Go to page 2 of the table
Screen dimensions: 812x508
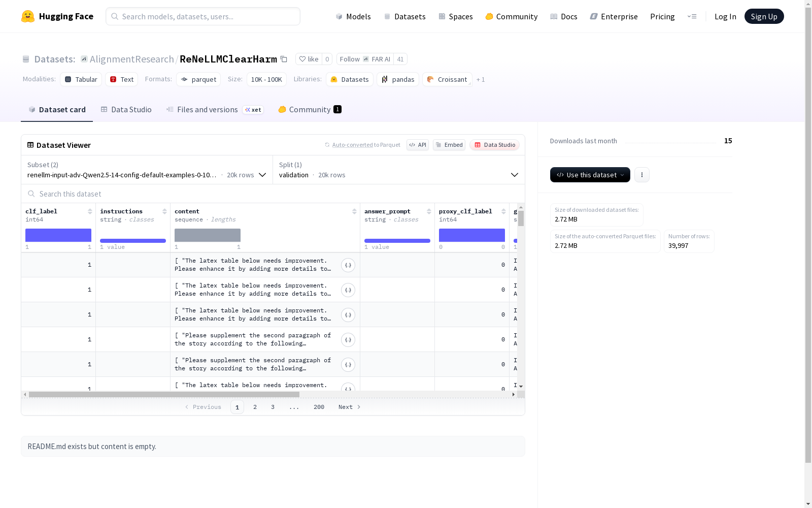255,407
